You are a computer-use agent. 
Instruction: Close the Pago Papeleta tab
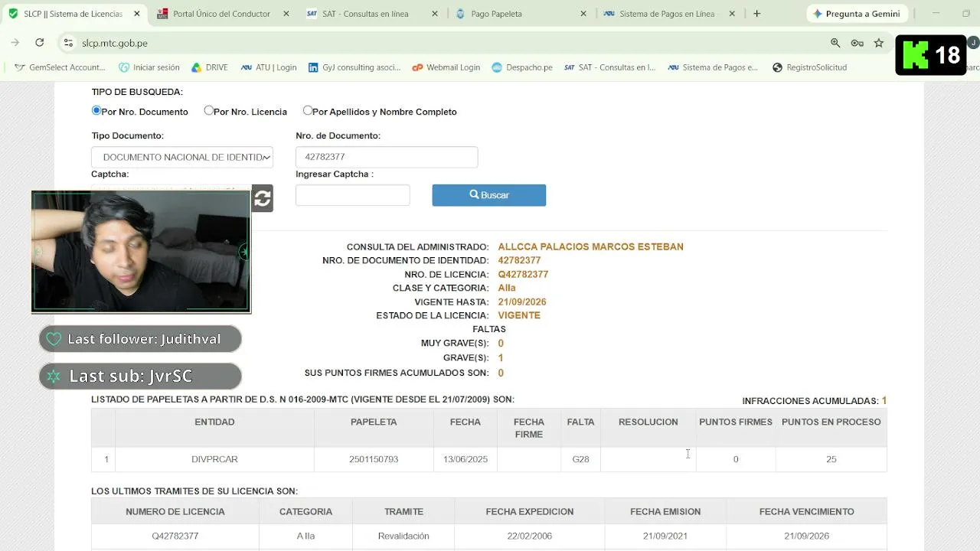[583, 14]
